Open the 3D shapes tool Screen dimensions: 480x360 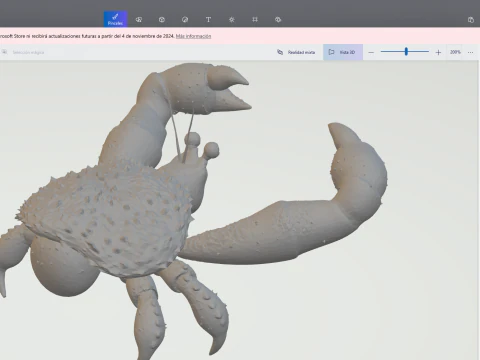click(162, 20)
